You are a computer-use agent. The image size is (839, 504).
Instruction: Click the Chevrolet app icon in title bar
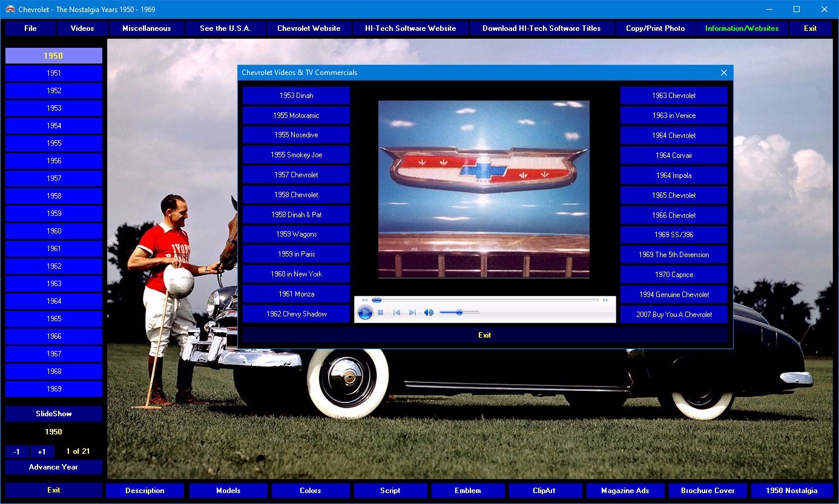10,9
